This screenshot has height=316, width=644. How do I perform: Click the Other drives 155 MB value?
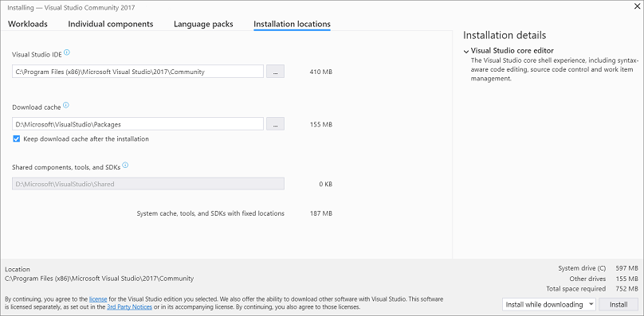click(x=626, y=279)
